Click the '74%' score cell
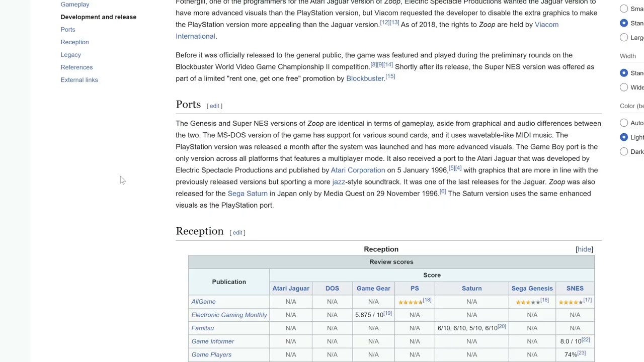The image size is (644, 362). click(x=575, y=354)
